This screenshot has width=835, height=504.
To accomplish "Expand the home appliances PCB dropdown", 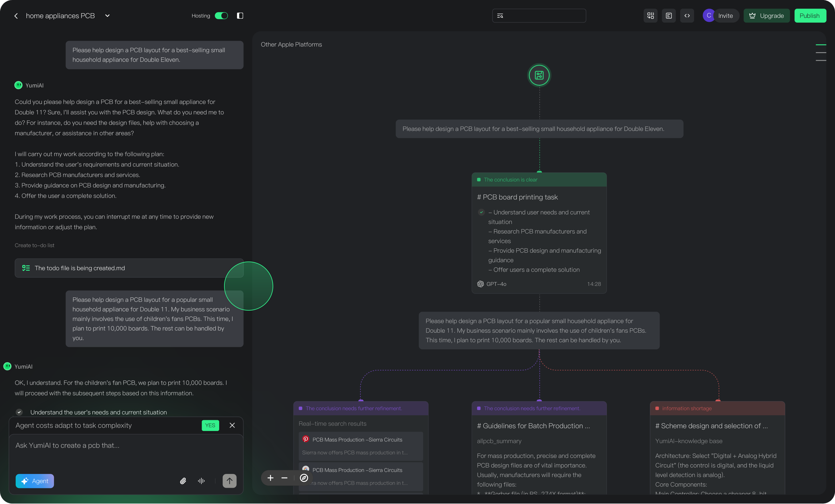I will (107, 16).
